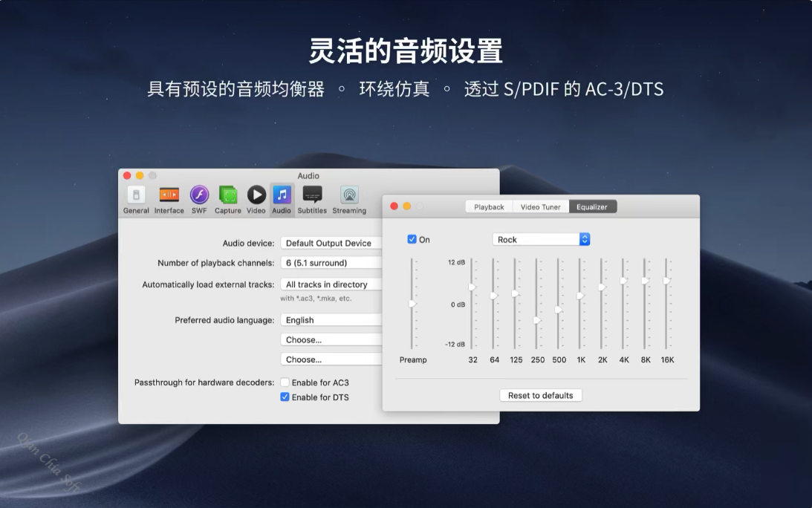Click the 4K band slider
The width and height of the screenshot is (812, 508).
click(623, 281)
